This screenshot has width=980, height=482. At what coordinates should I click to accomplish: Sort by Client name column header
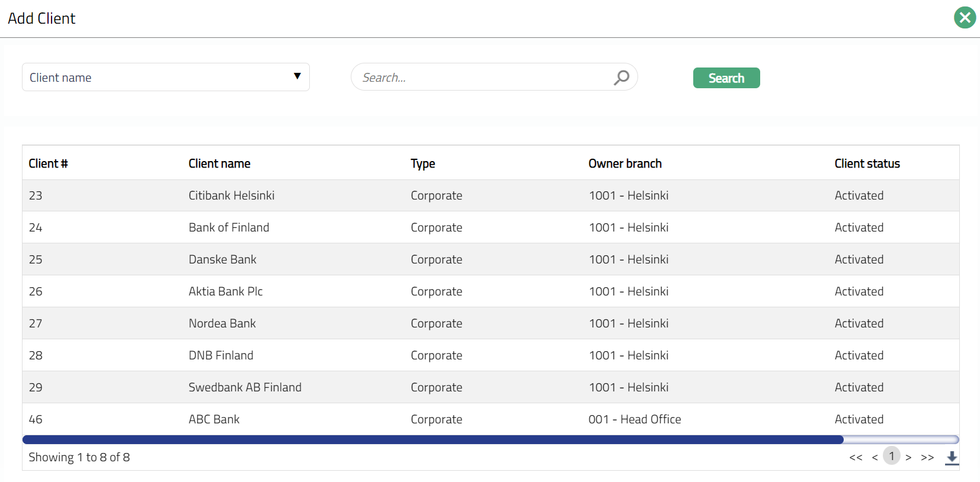pos(219,163)
